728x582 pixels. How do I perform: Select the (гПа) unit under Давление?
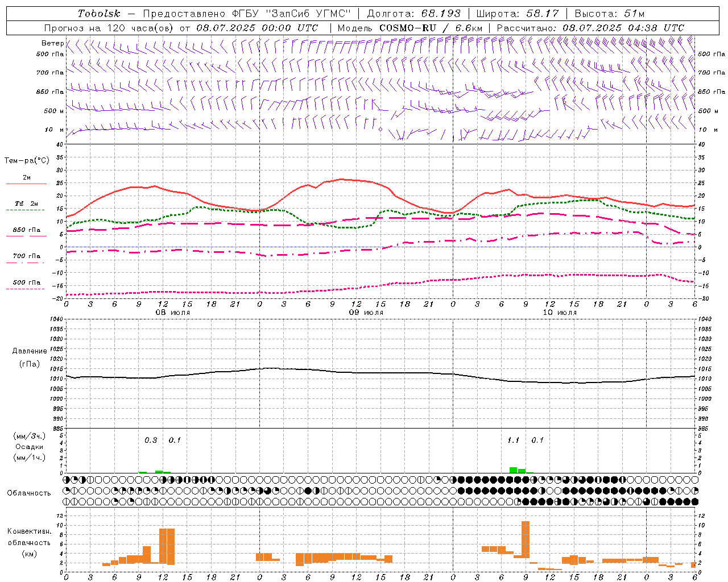30,364
